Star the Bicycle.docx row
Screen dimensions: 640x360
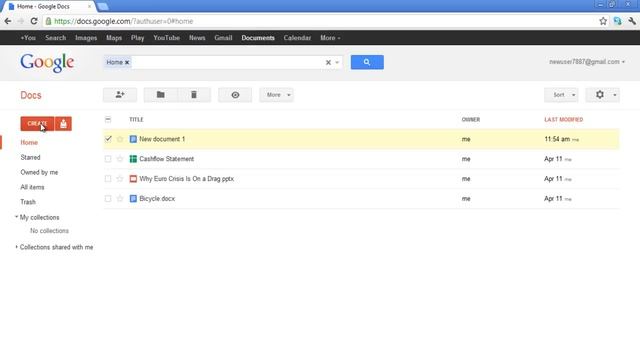120,199
